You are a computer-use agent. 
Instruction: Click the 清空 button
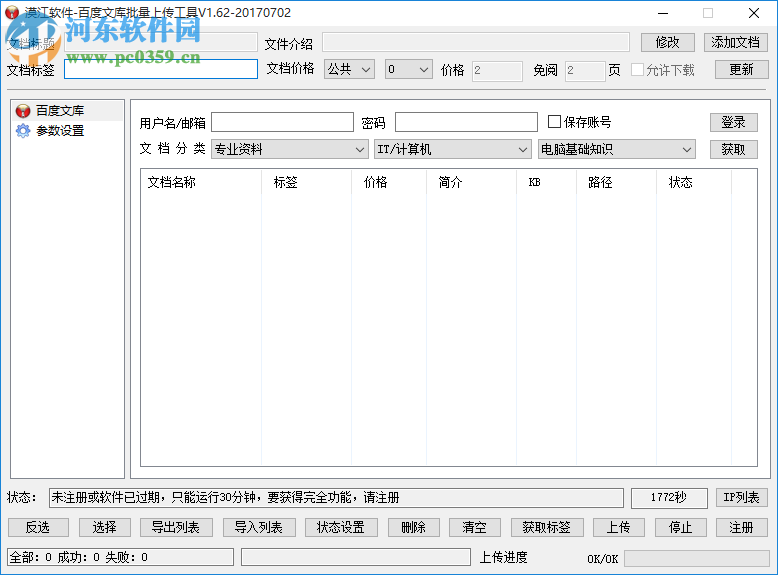[x=475, y=527]
